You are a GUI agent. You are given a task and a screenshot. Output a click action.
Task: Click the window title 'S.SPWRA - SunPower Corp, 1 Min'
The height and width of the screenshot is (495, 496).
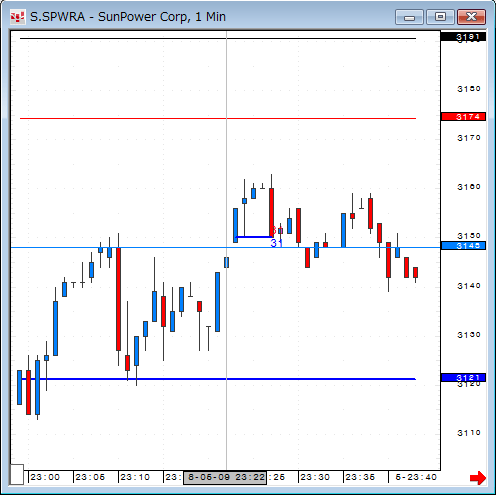[x=128, y=17]
